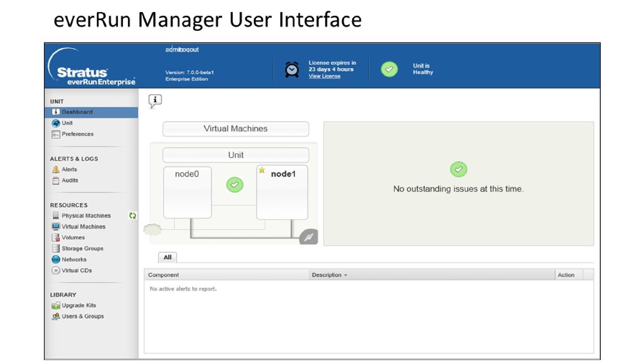Click 'No active alerts to report.' text

tap(183, 289)
